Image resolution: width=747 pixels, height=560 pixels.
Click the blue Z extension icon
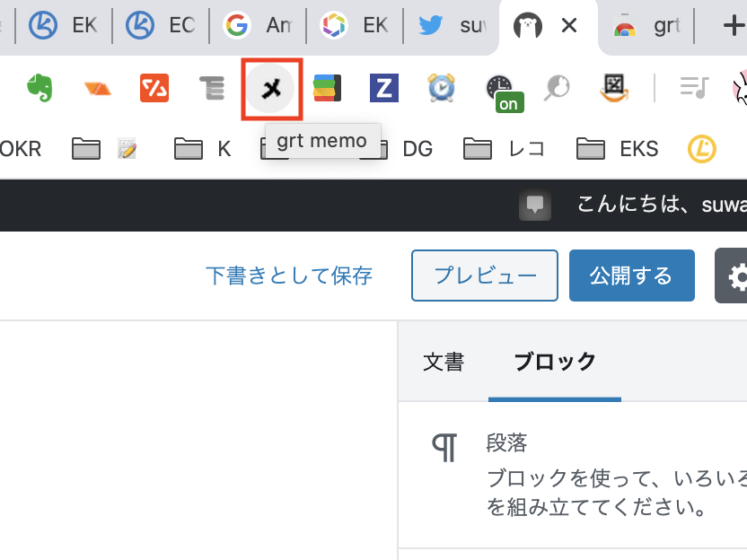pyautogui.click(x=383, y=87)
